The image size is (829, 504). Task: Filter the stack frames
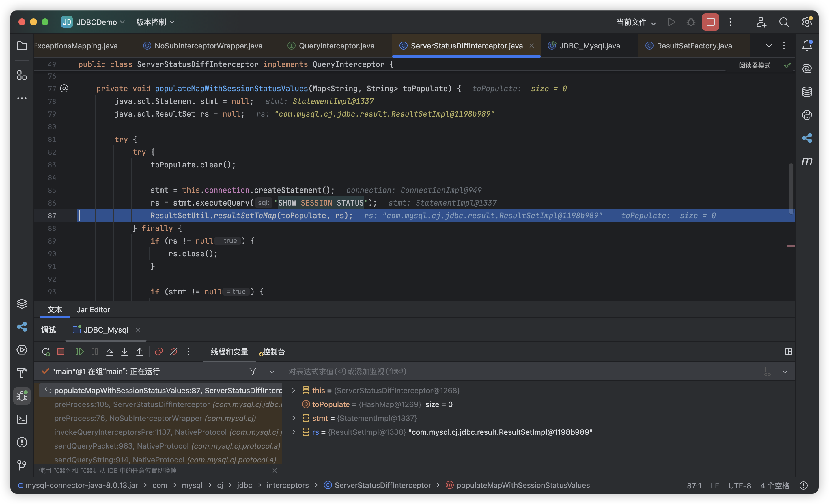253,371
